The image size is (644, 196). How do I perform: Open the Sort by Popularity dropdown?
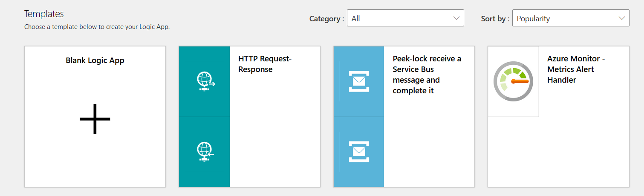coord(570,18)
